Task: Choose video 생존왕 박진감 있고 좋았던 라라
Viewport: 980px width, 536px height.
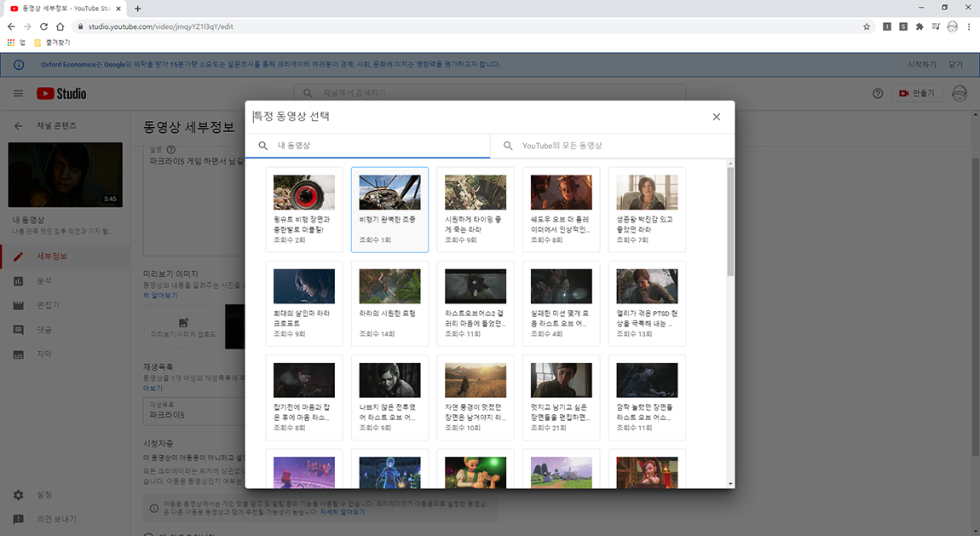Action: coord(646,210)
